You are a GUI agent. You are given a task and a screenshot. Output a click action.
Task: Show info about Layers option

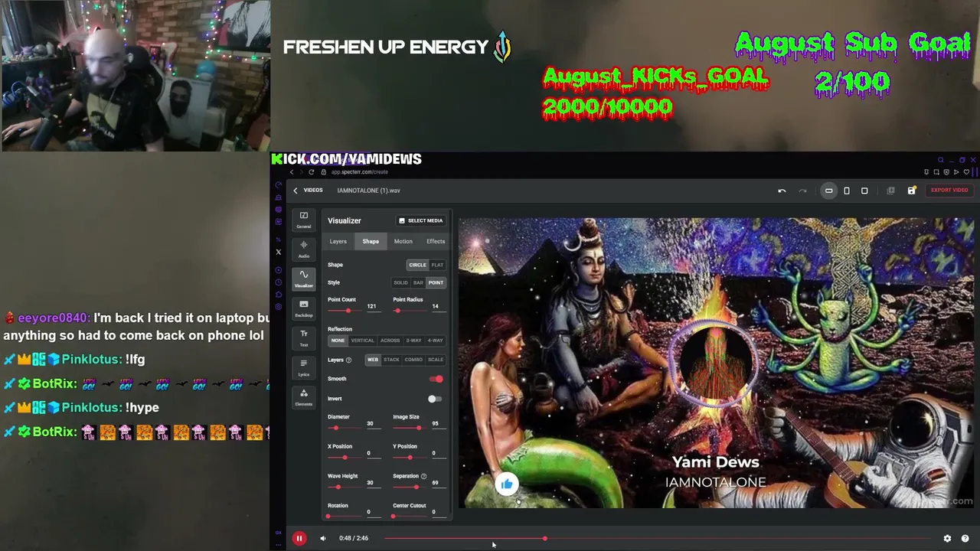pyautogui.click(x=348, y=360)
